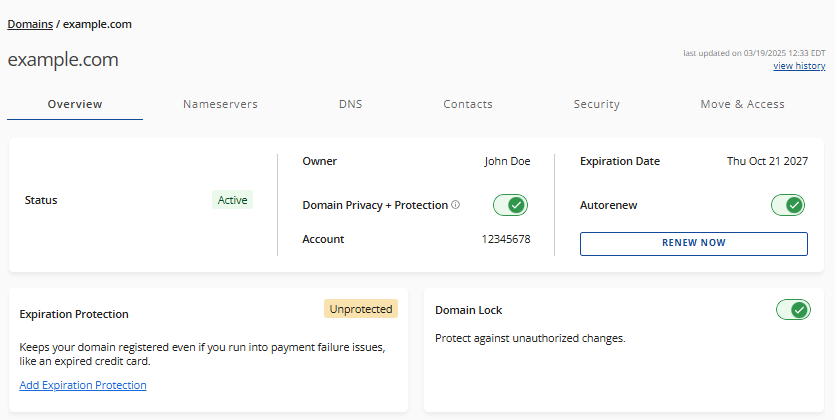Click the Domain Privacy + Protection info icon
This screenshot has height=420, width=835.
click(456, 205)
